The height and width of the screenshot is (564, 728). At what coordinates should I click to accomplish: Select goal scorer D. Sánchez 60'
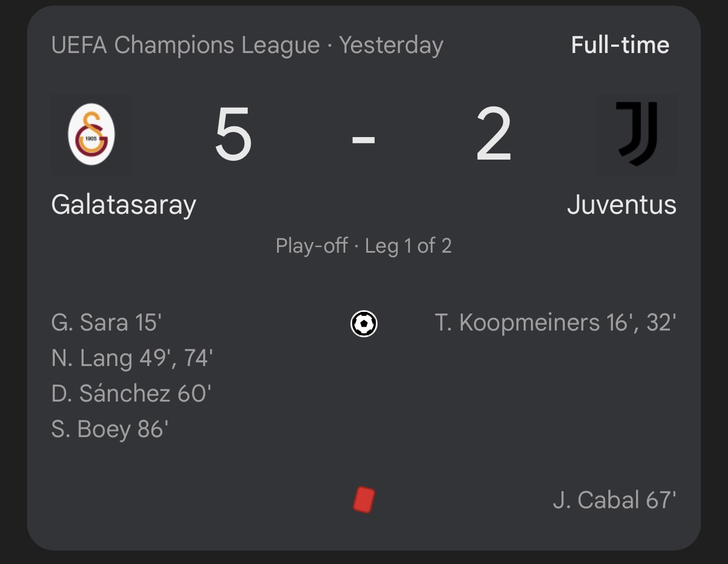click(131, 394)
